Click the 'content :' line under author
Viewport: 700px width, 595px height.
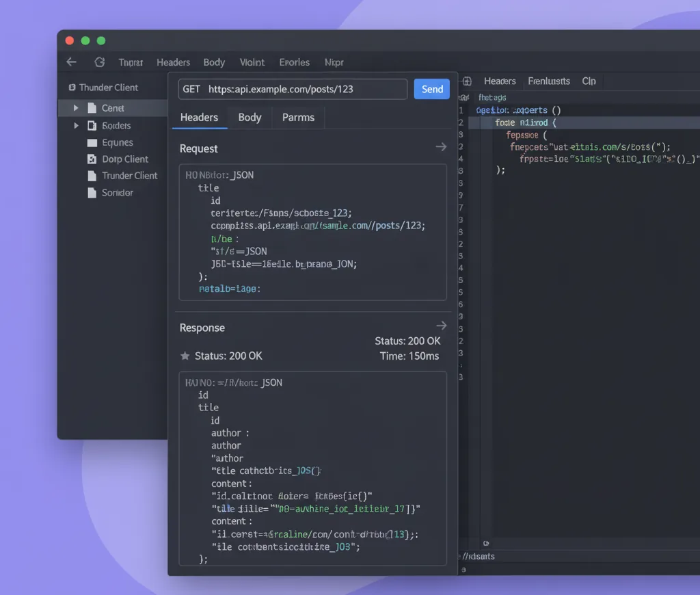[x=232, y=484]
